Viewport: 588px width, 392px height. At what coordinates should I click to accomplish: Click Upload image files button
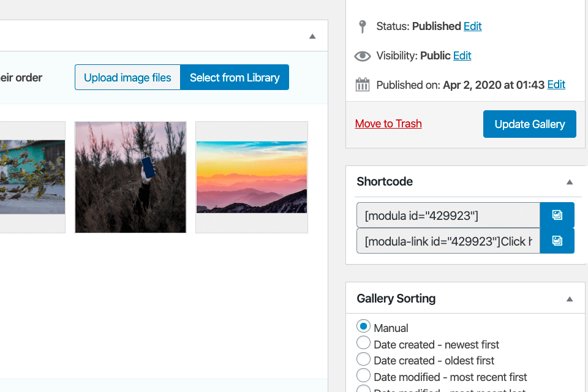coord(127,78)
